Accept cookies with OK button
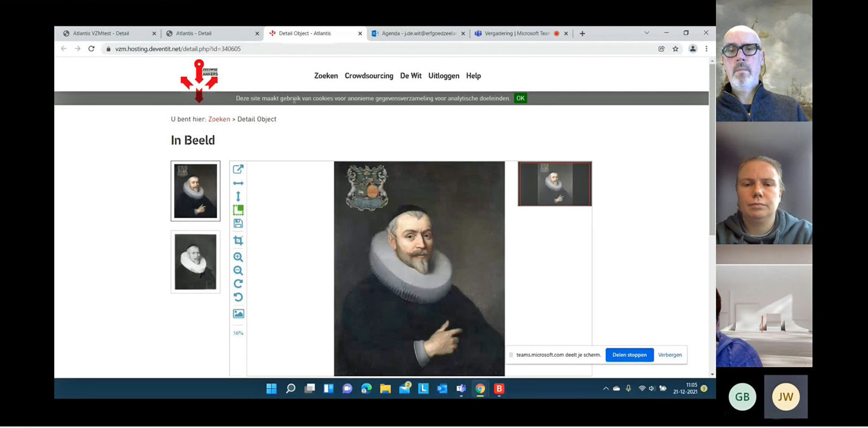 tap(520, 98)
